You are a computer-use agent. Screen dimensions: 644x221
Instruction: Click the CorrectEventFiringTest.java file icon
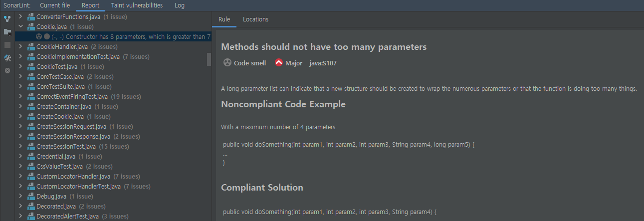(x=31, y=96)
